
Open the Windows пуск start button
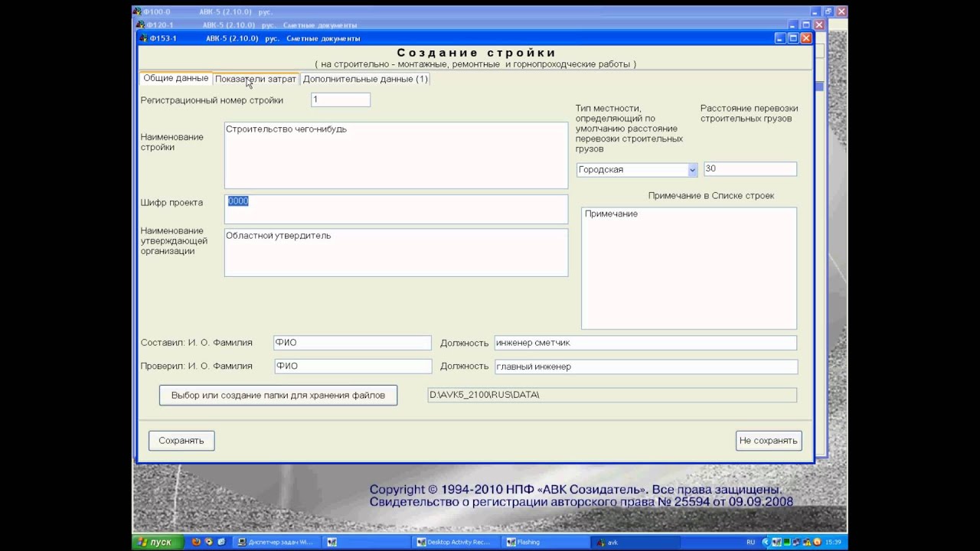tap(158, 542)
